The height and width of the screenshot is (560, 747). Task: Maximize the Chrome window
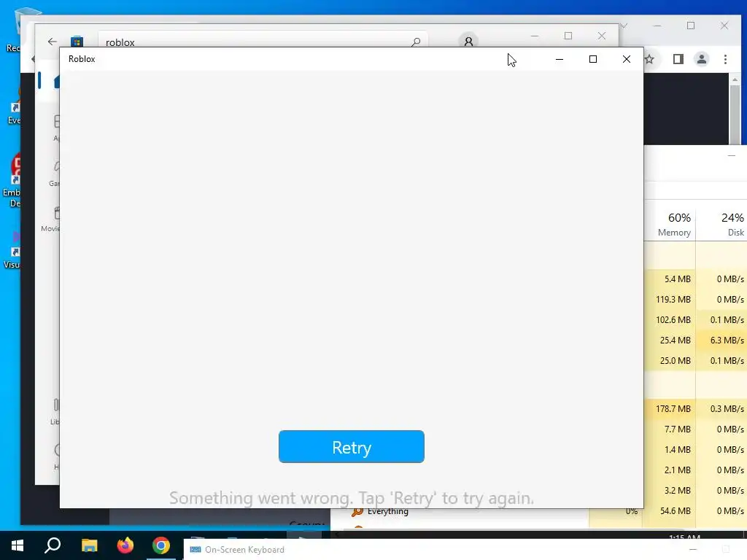(x=691, y=26)
